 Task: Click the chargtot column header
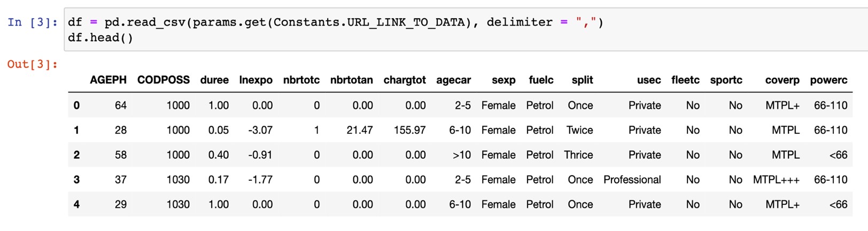[x=405, y=80]
